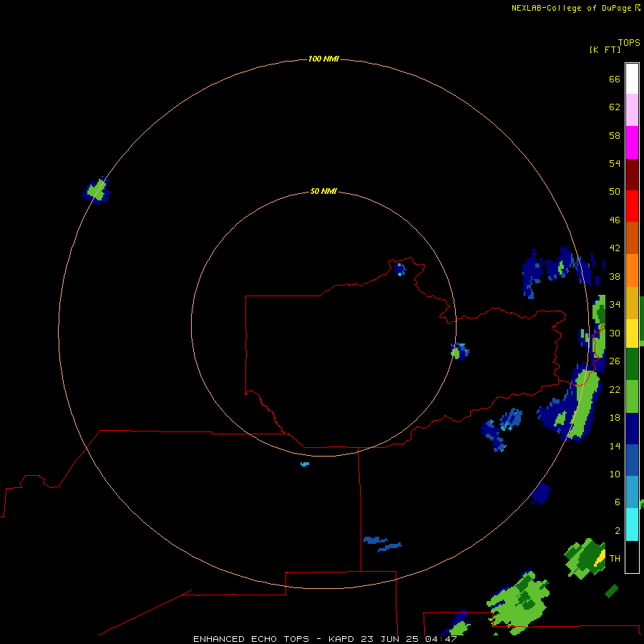Click the dark orange 46 kft legend swatch
This screenshot has width=644, height=644.
(x=632, y=238)
